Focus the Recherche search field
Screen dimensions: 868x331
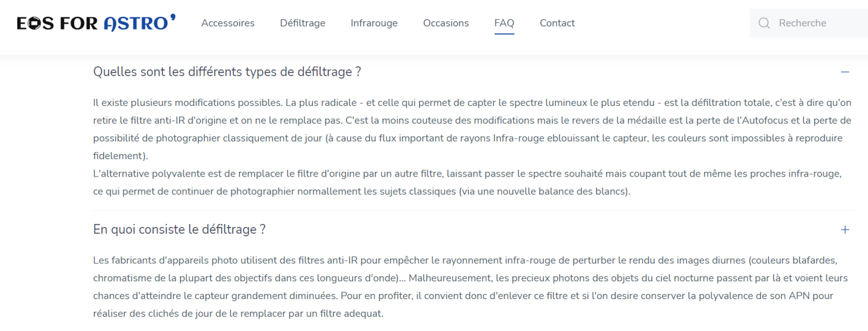816,23
